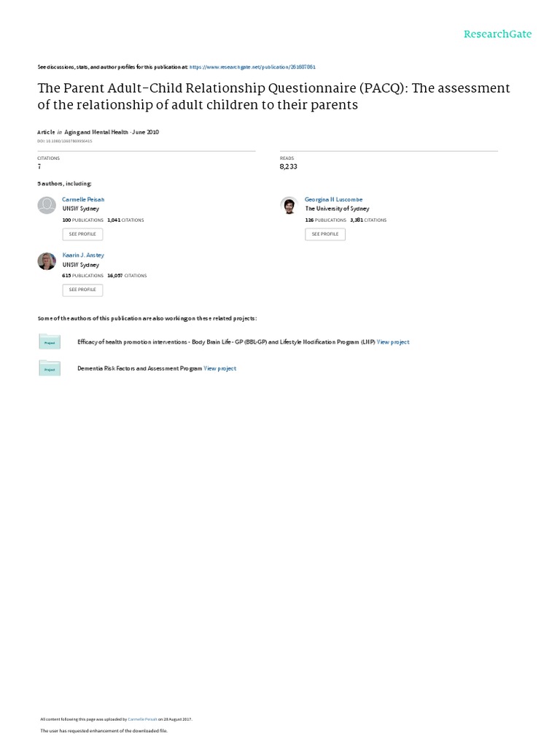Viewport: 560px width, 747px height.
Task: Click the reads count 8,233
Action: tap(288, 166)
